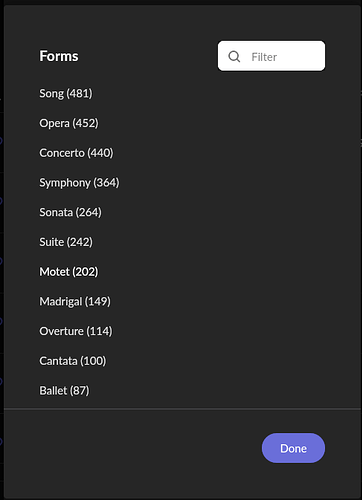
Task: Choose Madrigal (149) form
Action: (75, 301)
